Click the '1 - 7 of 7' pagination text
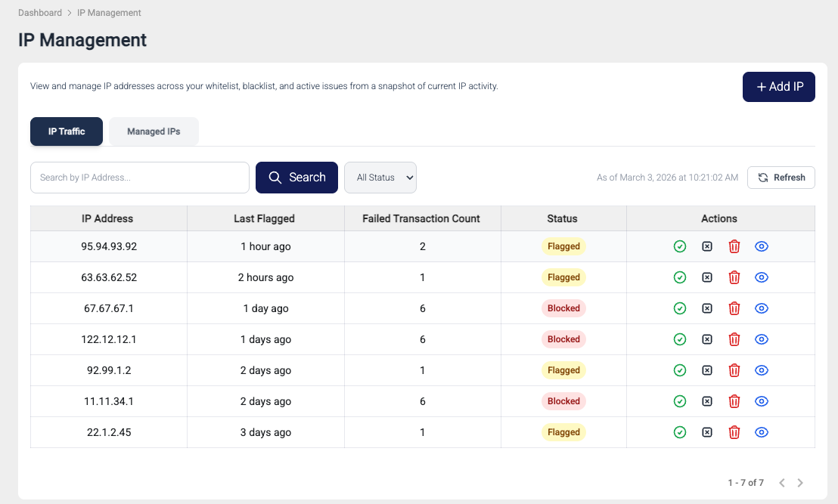 pos(746,483)
